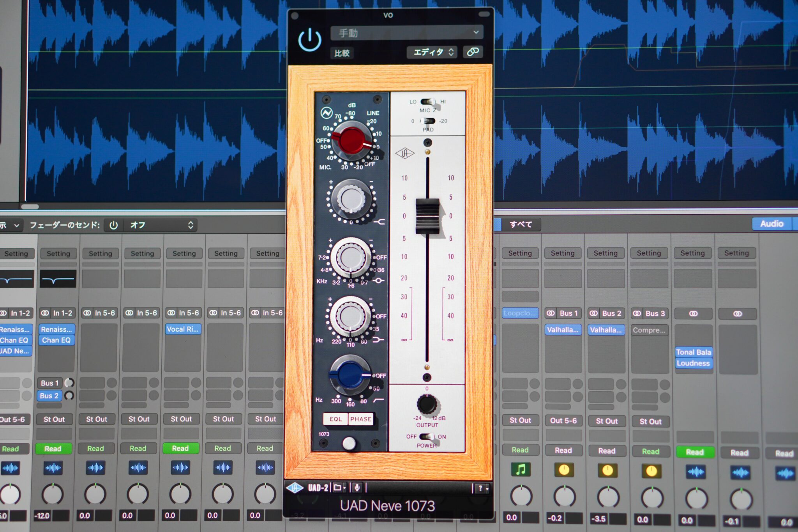Select the すべて filter tab
This screenshot has width=798, height=532.
(521, 224)
